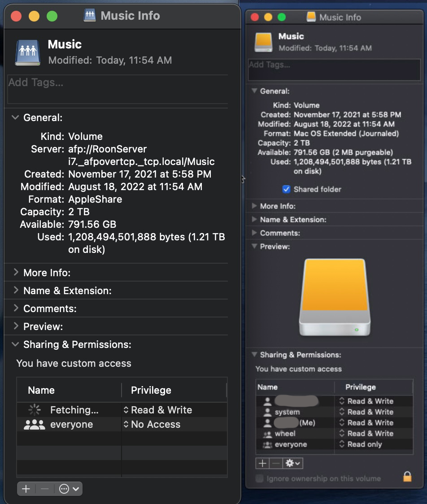The width and height of the screenshot is (427, 504).
Task: Open Read & Write privilege dropdown for Fetching row
Action: pos(157,410)
